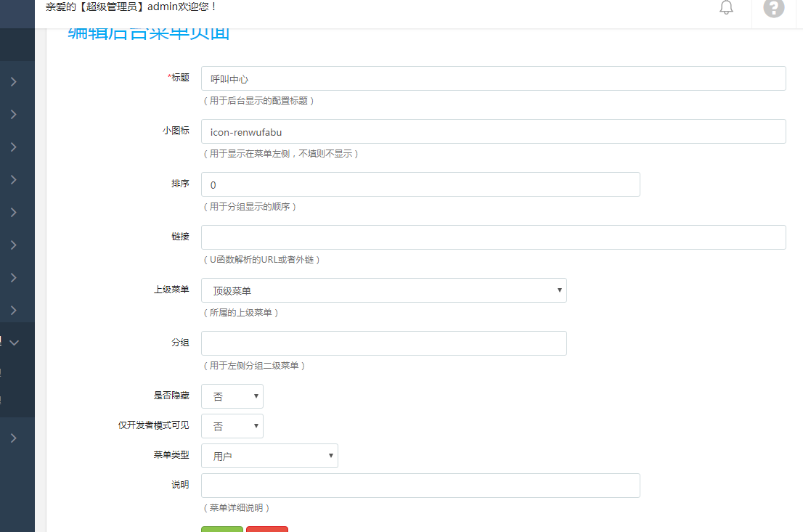The image size is (803, 532).
Task: Expand the topmost sidebar chevron item
Action: click(14, 82)
